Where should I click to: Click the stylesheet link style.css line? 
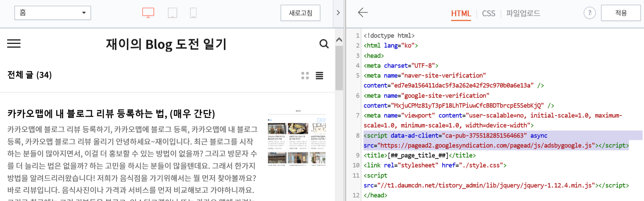[x=435, y=166]
